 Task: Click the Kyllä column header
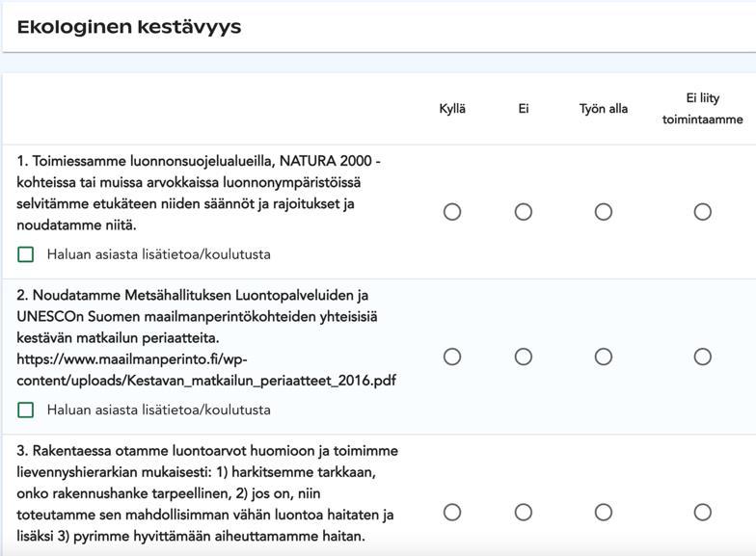pyautogui.click(x=452, y=109)
